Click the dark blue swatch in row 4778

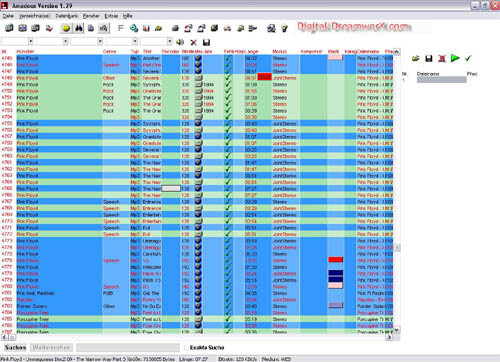[x=336, y=273]
